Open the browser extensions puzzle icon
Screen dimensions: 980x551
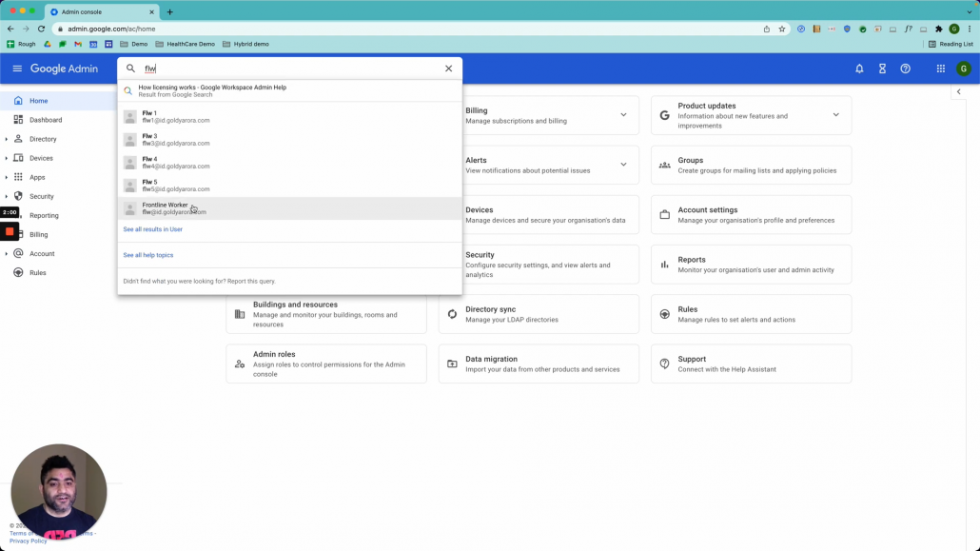(x=939, y=29)
